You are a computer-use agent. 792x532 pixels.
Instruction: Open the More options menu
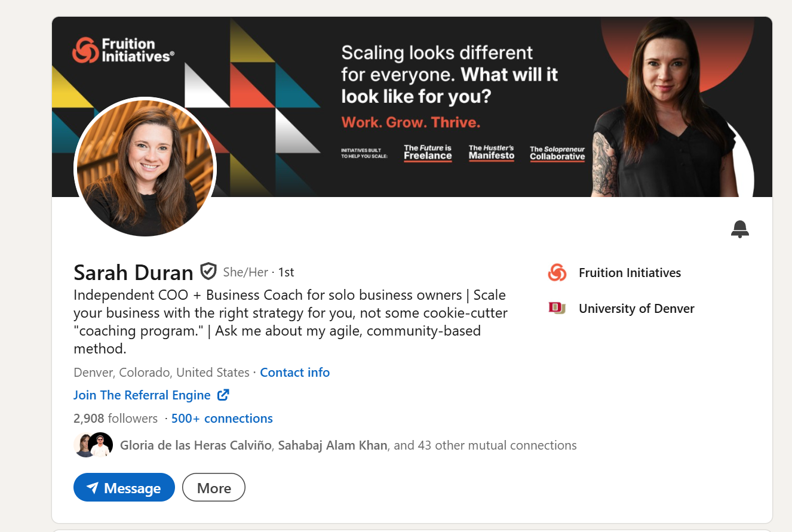click(x=213, y=487)
